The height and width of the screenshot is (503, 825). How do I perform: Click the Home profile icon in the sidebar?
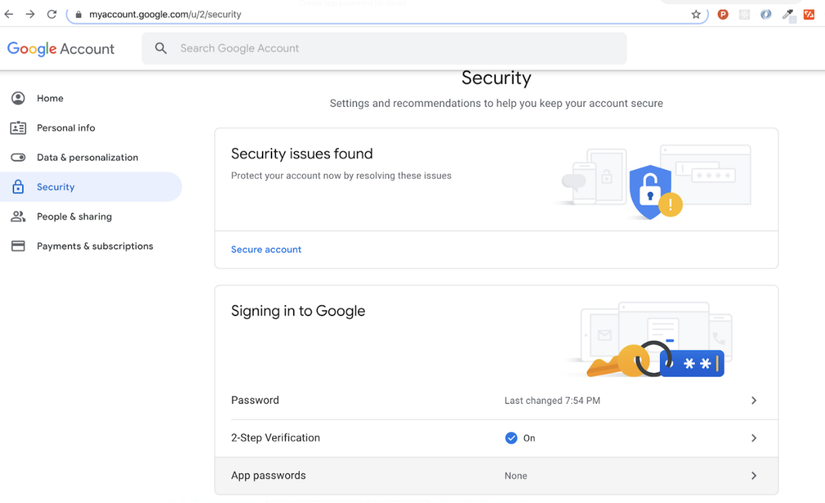pyautogui.click(x=18, y=98)
